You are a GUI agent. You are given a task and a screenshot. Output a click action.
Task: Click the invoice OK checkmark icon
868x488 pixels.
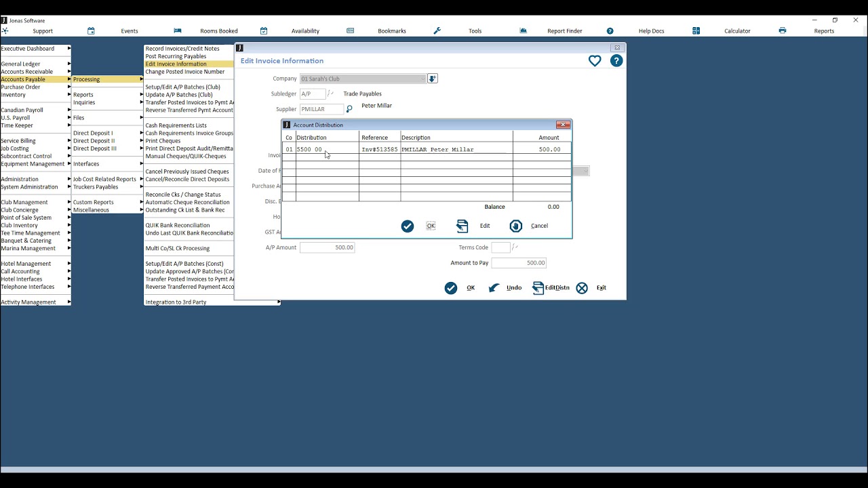coord(451,288)
